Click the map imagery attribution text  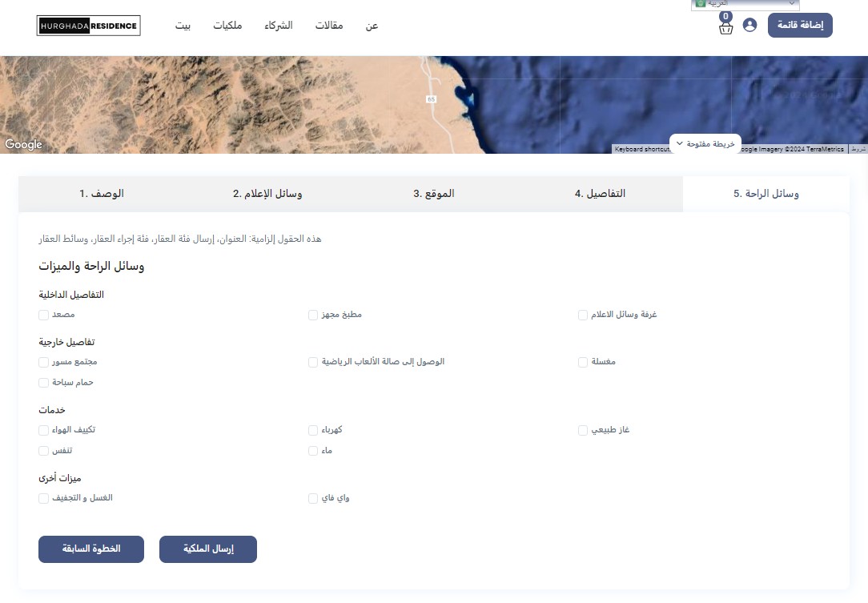click(793, 149)
